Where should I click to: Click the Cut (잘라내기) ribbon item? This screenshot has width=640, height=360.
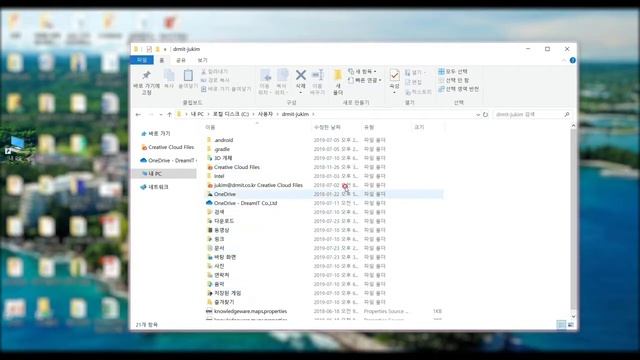(215, 71)
